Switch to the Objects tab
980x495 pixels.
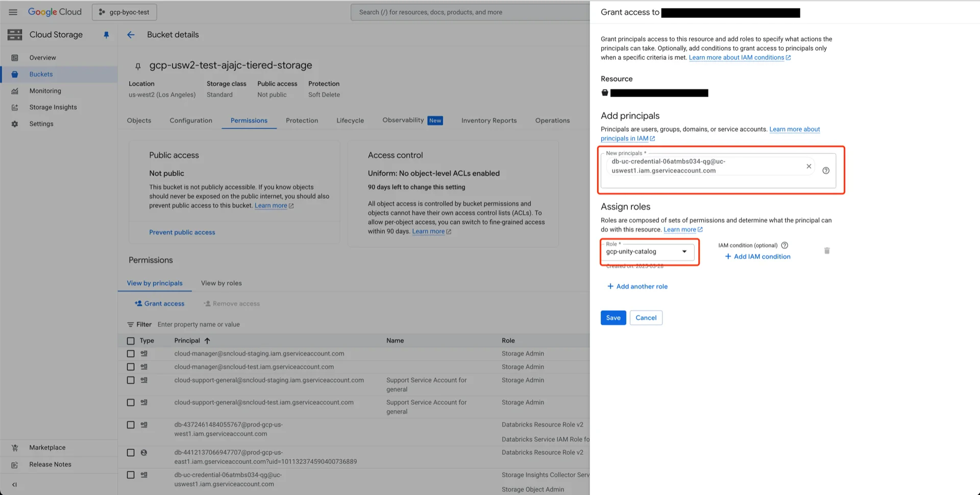139,121
